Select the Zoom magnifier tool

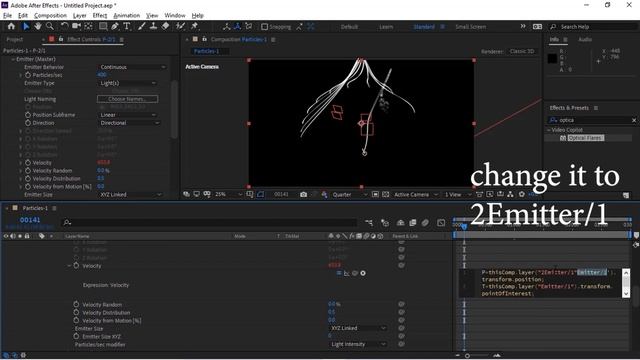(50, 27)
